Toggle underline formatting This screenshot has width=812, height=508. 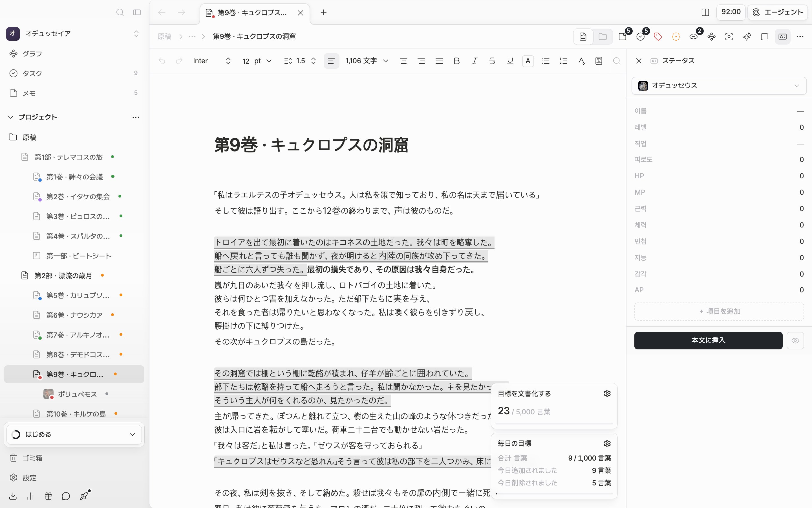[x=510, y=61]
